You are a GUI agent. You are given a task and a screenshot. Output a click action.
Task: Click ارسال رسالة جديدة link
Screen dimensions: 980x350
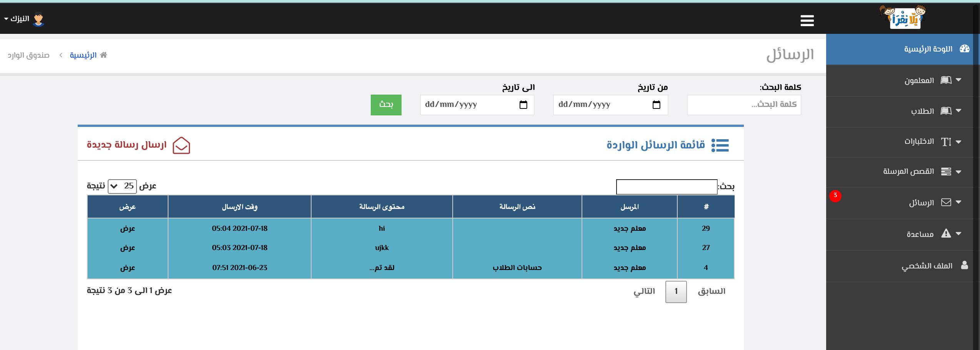[x=127, y=145]
